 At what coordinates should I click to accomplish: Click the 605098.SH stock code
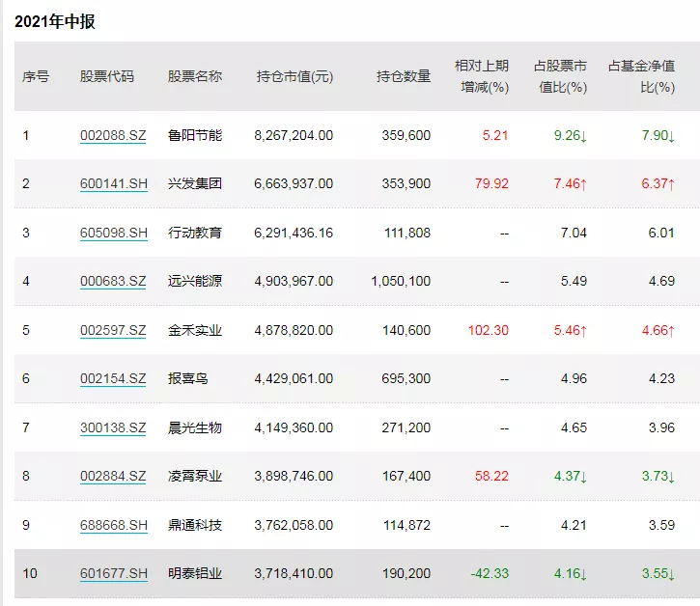pos(113,233)
